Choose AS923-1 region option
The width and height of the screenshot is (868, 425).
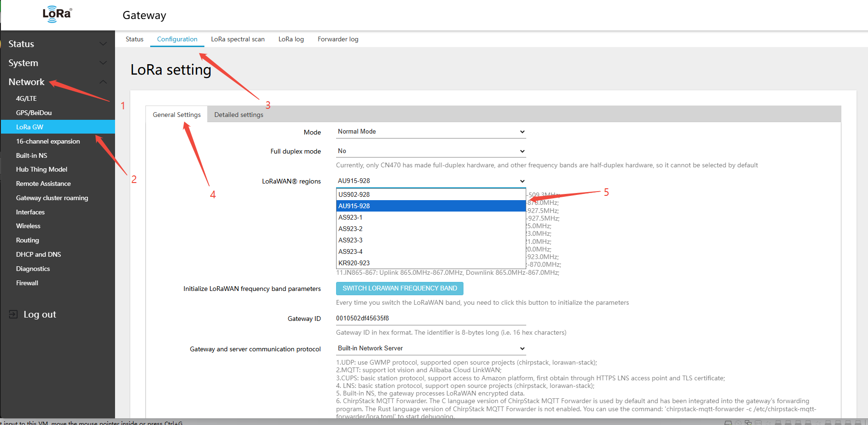(x=350, y=217)
